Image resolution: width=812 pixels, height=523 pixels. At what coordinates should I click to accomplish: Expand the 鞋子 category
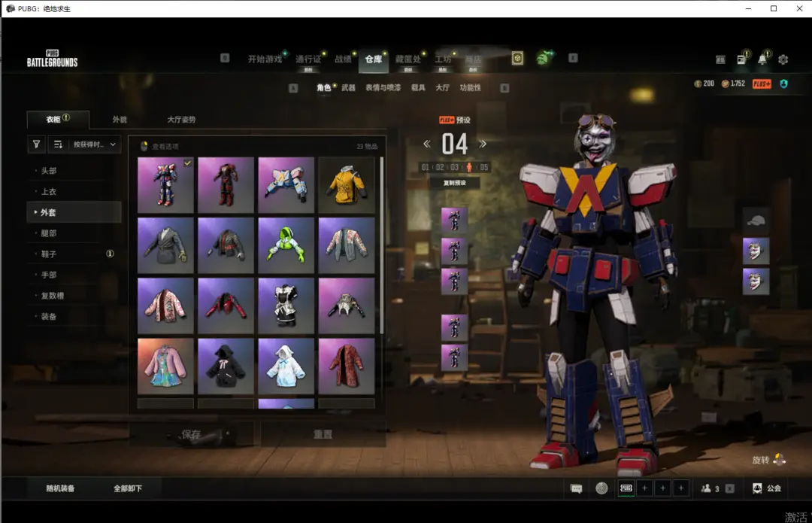tap(74, 254)
